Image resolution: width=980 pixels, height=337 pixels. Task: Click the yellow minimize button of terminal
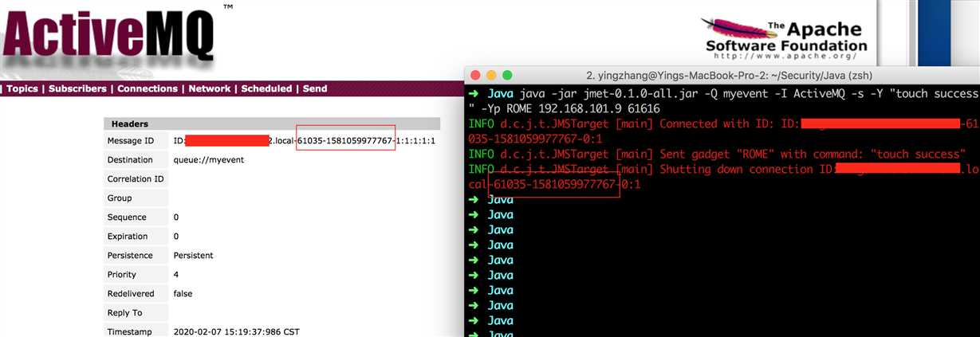tap(491, 75)
